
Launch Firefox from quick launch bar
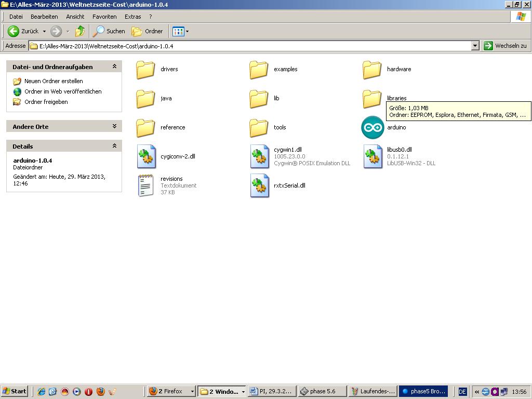click(100, 392)
